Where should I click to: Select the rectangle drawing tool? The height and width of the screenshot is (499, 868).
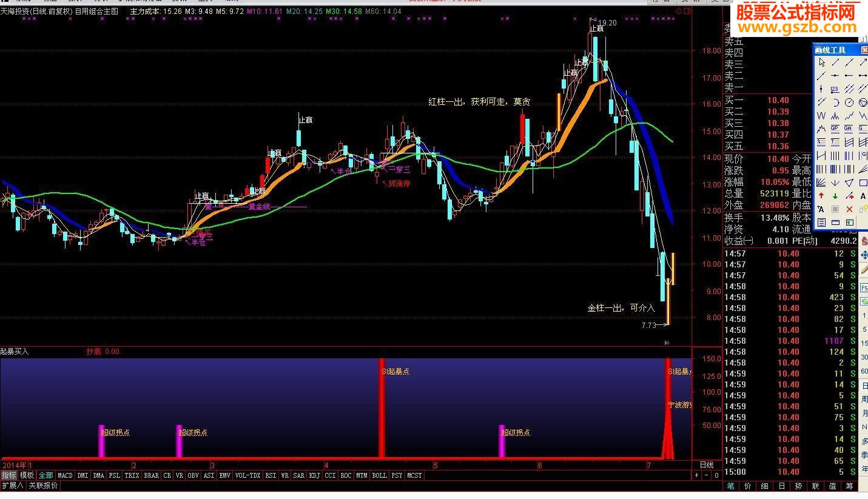pos(863,182)
